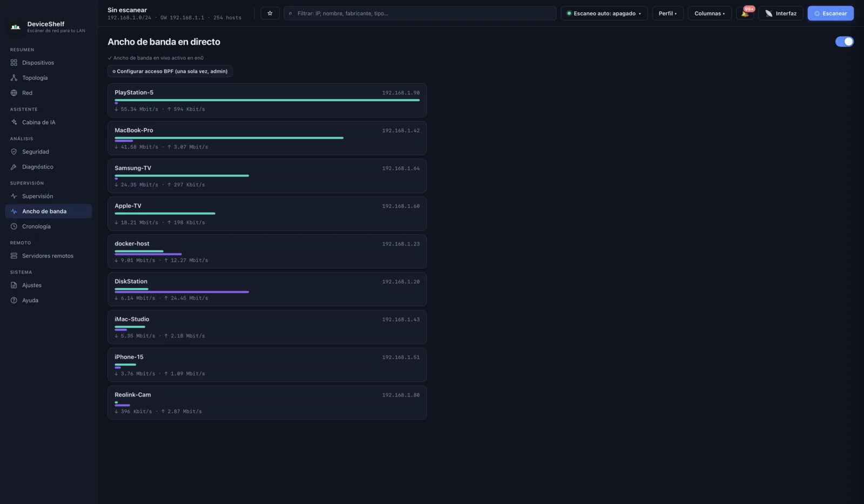Screen dimensions: 864x504
Task: Click the Servidores remotos server icon
Action: click(14, 256)
